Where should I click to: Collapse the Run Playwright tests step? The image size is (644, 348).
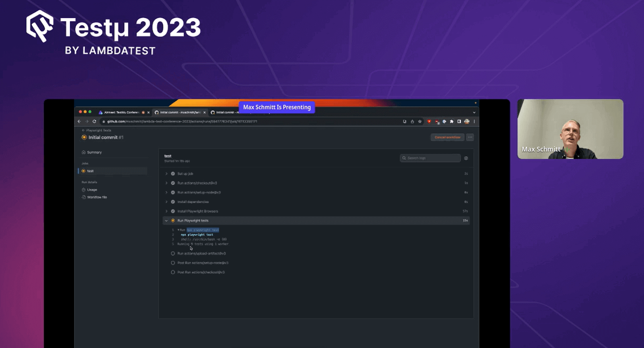click(x=166, y=221)
